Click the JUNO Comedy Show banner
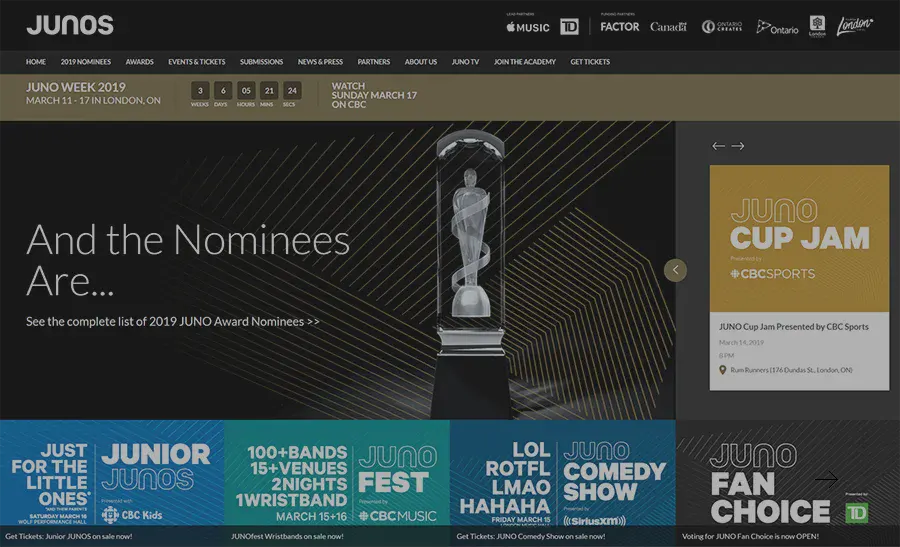Viewport: 900px width, 547px height. coord(562,480)
